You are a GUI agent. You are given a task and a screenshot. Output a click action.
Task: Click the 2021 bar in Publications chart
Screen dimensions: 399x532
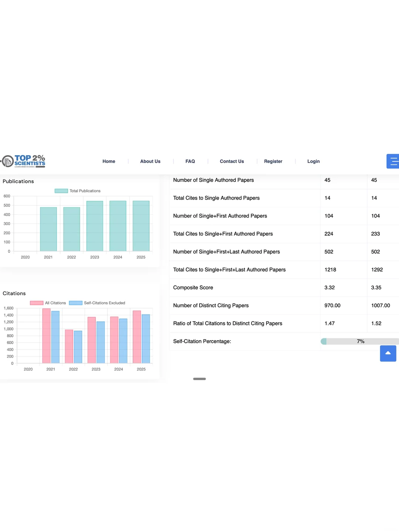(48, 229)
